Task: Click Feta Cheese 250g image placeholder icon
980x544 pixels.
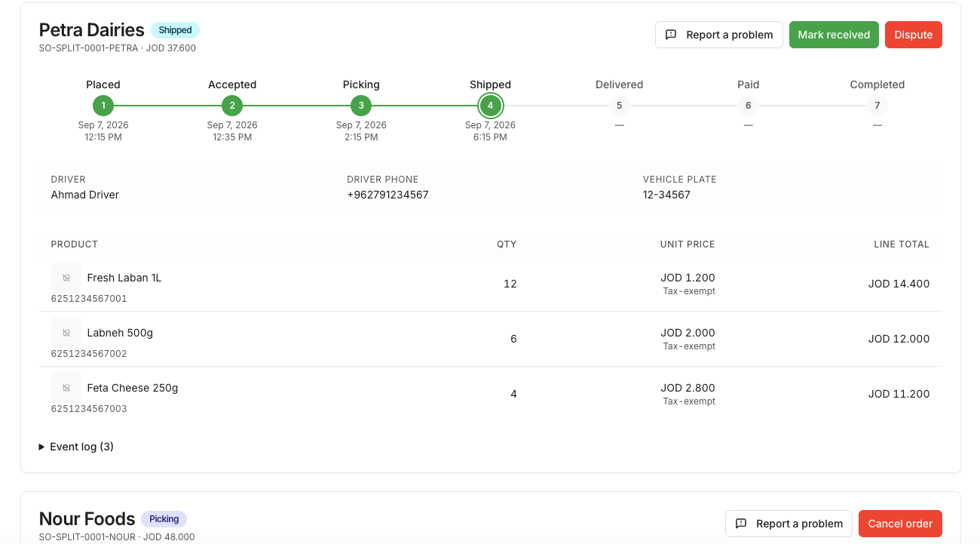Action: (66, 388)
